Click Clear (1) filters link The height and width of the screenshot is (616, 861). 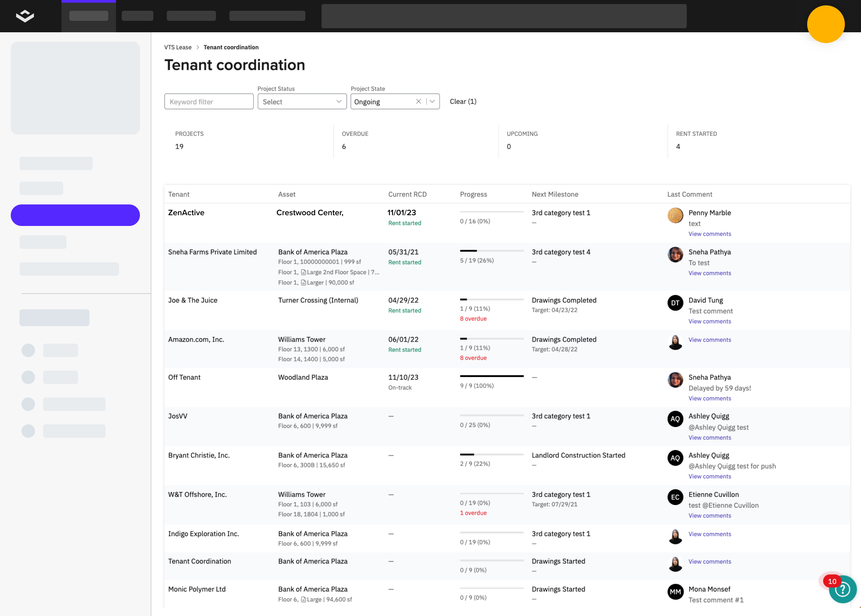[x=463, y=101]
